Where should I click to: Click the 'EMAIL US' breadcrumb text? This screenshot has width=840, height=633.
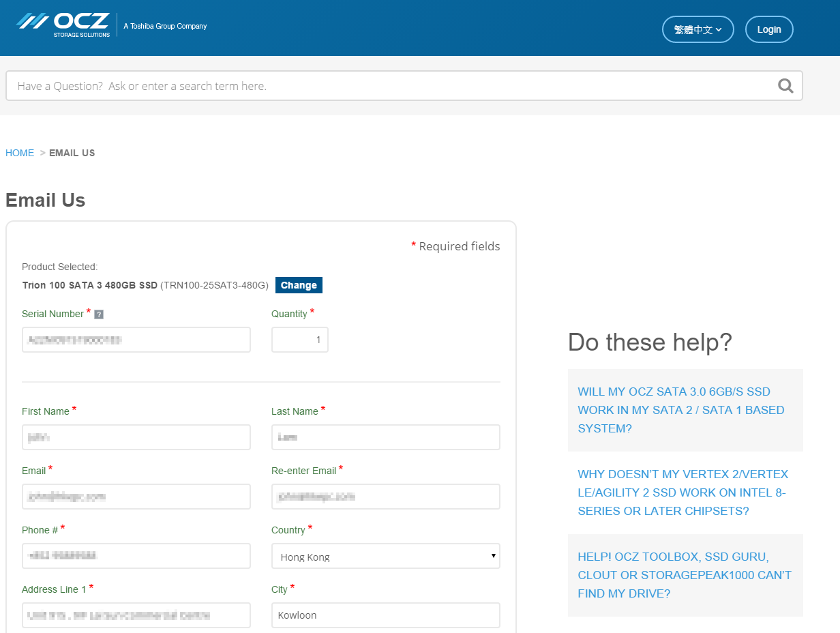(x=72, y=153)
